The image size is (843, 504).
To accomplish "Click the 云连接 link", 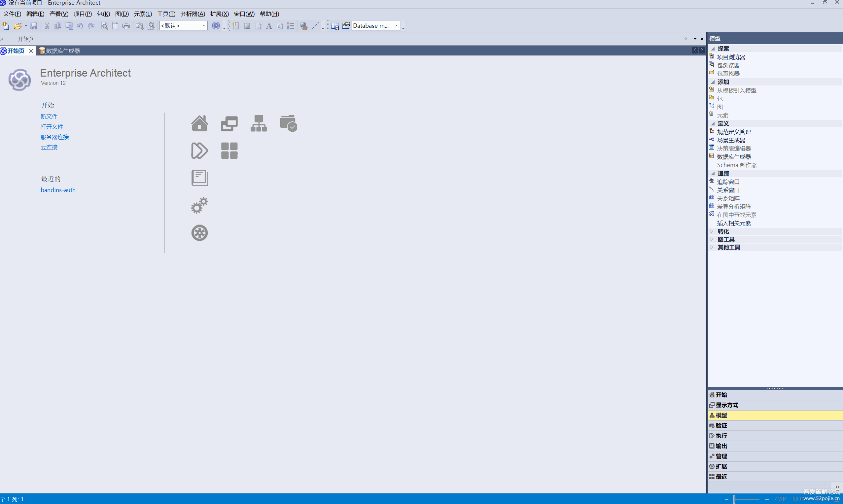I will pos(49,147).
